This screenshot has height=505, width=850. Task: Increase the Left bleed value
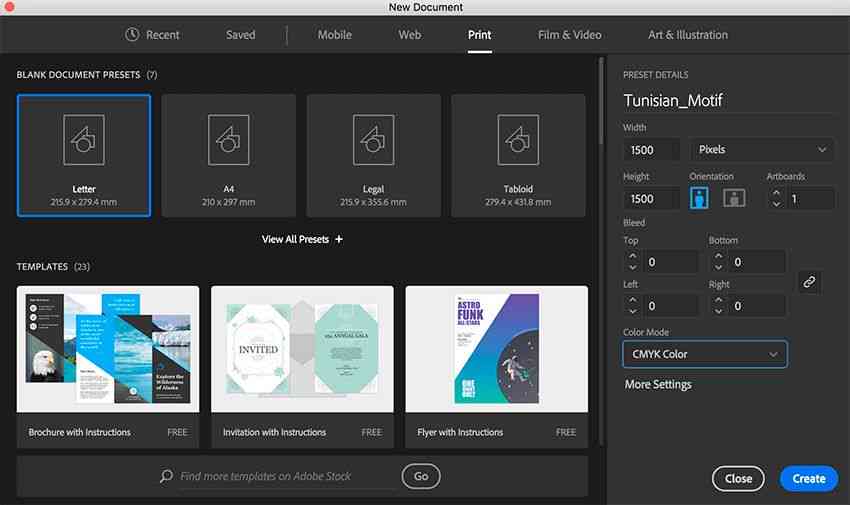[632, 300]
